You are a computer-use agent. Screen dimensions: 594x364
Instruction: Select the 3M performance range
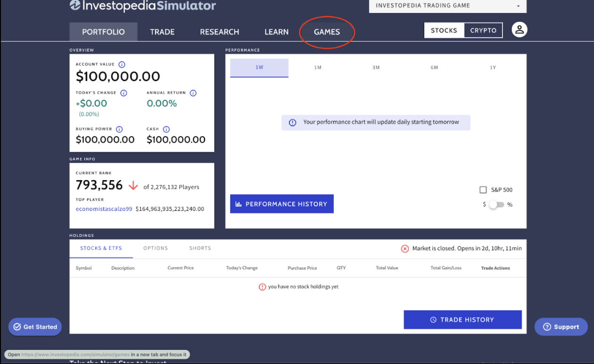[376, 67]
